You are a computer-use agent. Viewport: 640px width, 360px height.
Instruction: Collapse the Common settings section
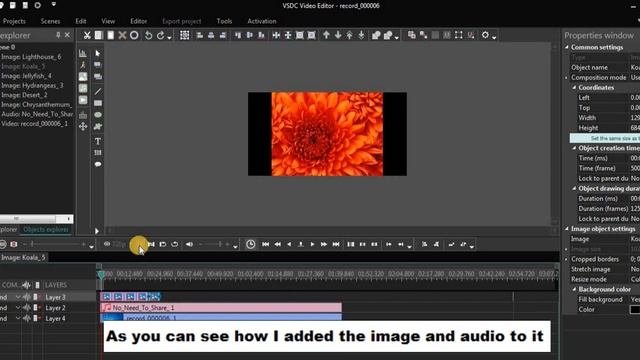(567, 47)
